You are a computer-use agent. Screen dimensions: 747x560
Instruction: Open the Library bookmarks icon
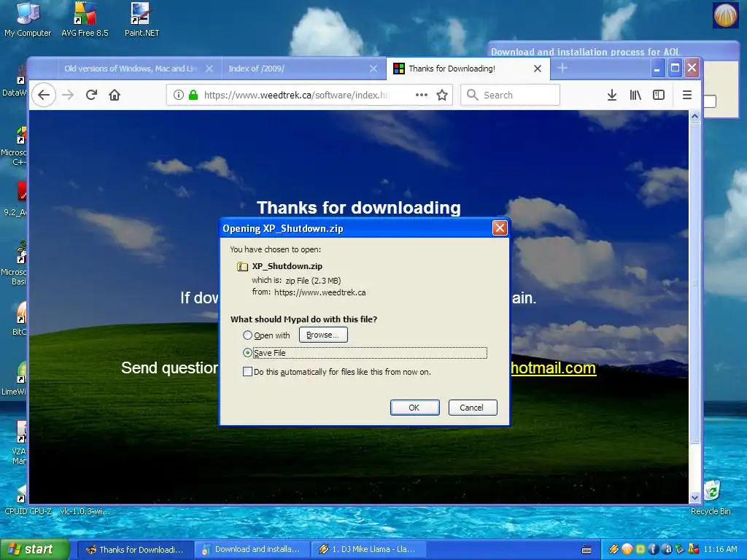point(635,95)
